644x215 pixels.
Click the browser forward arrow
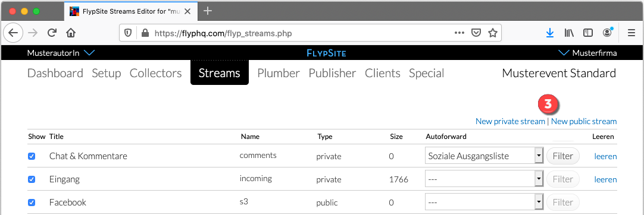[x=33, y=33]
